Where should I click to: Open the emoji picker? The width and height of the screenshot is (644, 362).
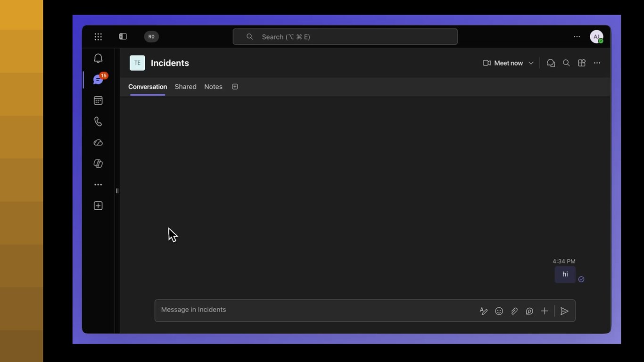click(x=499, y=311)
